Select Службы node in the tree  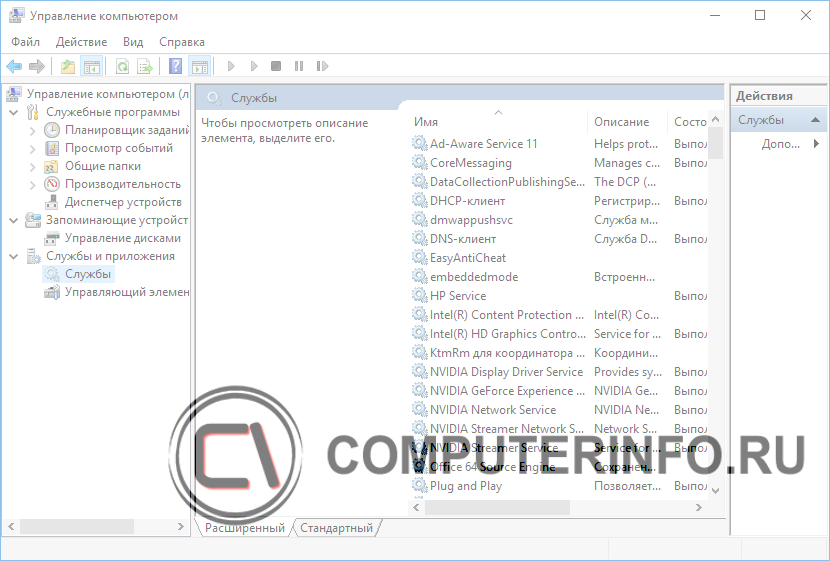click(x=88, y=274)
